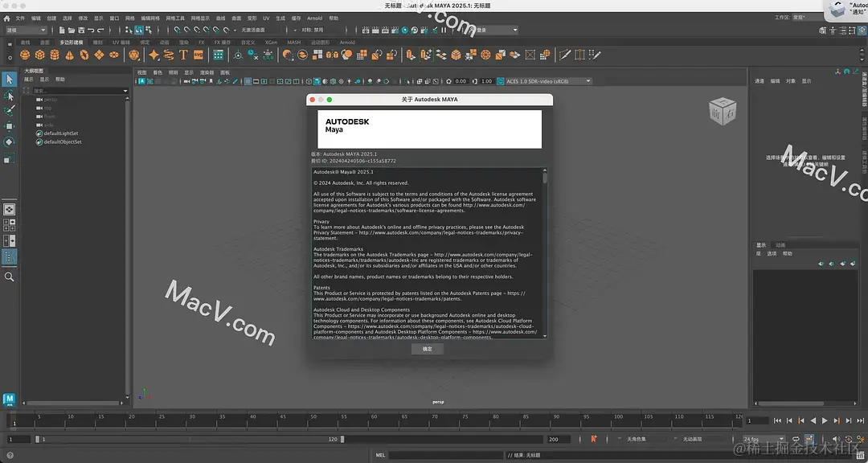This screenshot has height=463, width=868.
Task: Click the New Scene icon
Action: (62, 30)
